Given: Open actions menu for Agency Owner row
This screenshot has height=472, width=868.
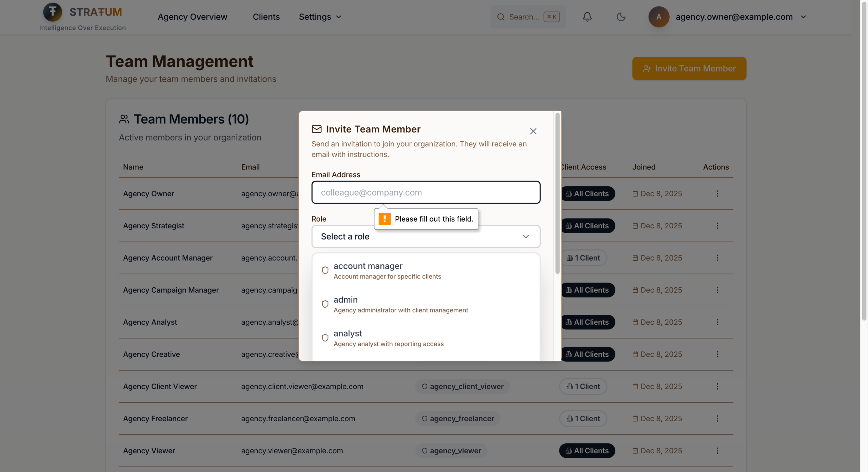Looking at the screenshot, I should tap(717, 193).
